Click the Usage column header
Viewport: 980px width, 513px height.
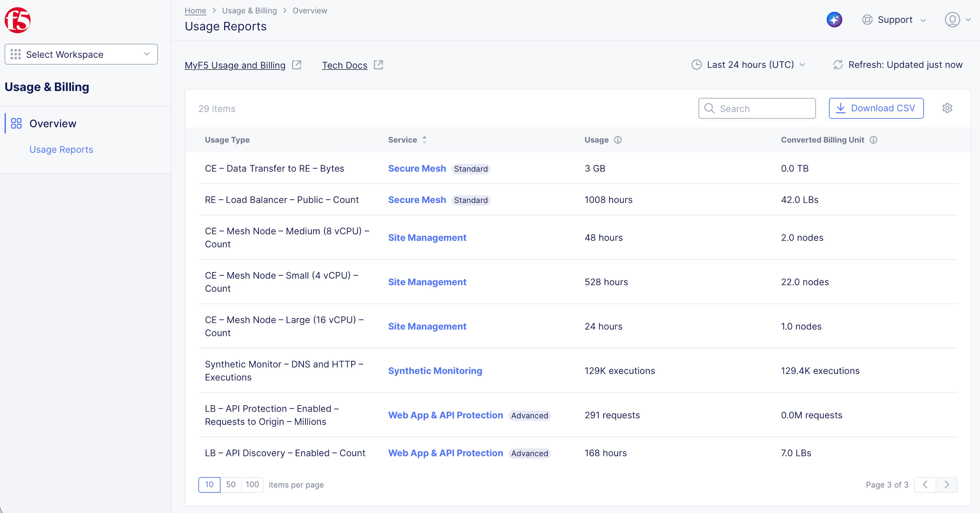(596, 140)
